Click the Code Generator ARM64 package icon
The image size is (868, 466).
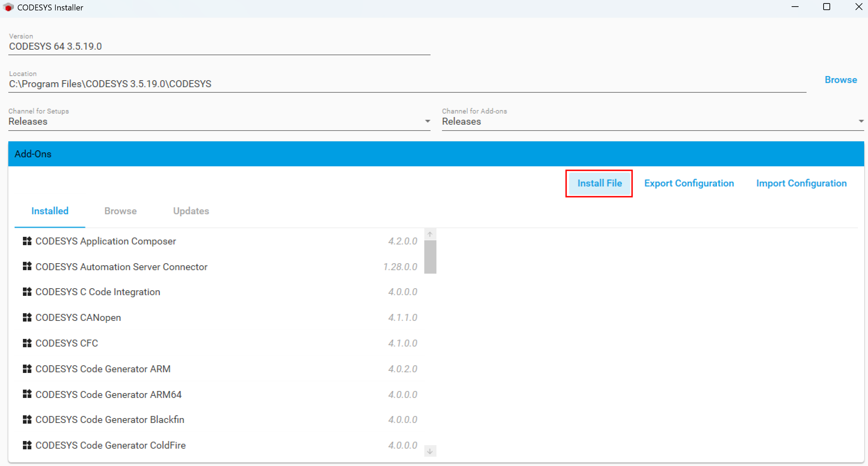click(27, 394)
